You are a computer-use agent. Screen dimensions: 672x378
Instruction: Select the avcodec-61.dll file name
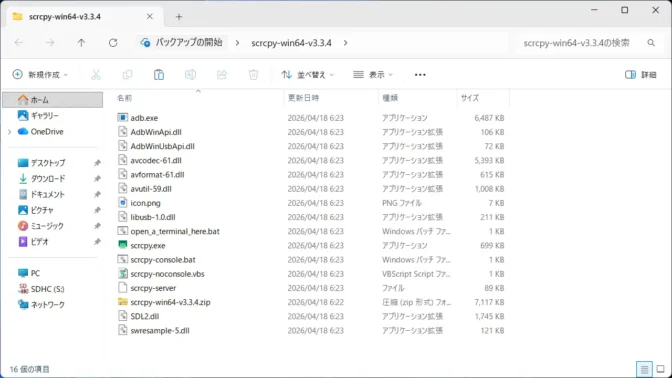pyautogui.click(x=156, y=160)
